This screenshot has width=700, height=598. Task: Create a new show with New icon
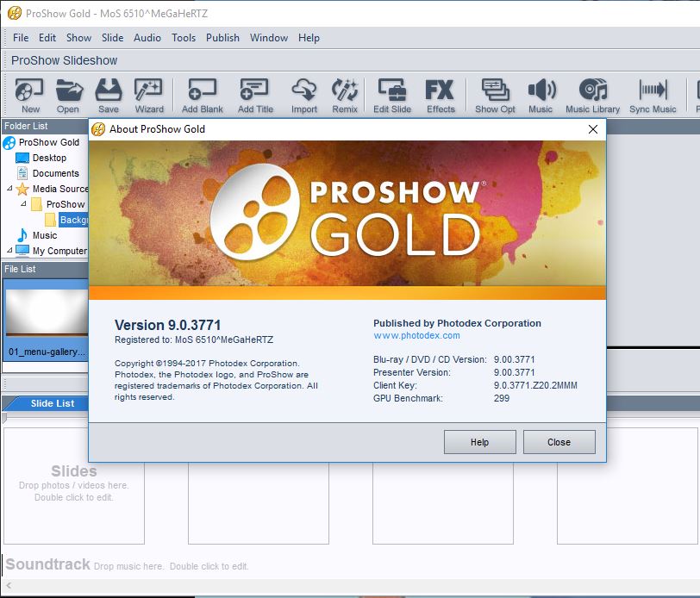coord(29,96)
